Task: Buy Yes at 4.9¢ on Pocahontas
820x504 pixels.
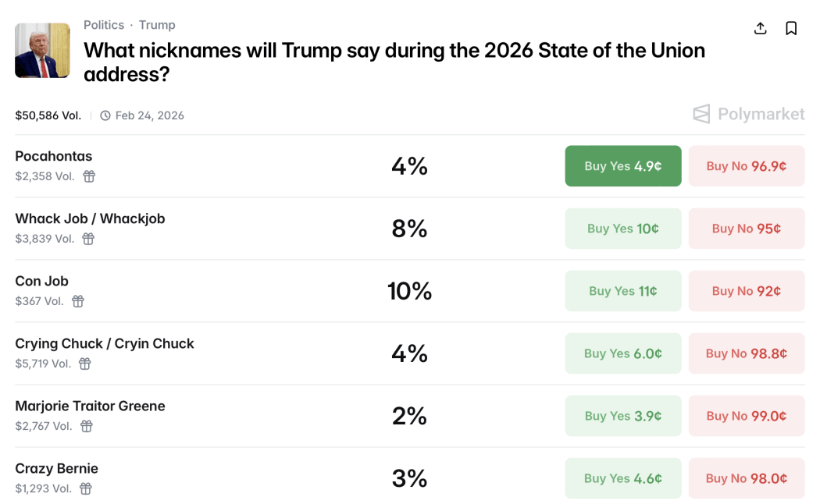Action: pyautogui.click(x=622, y=165)
